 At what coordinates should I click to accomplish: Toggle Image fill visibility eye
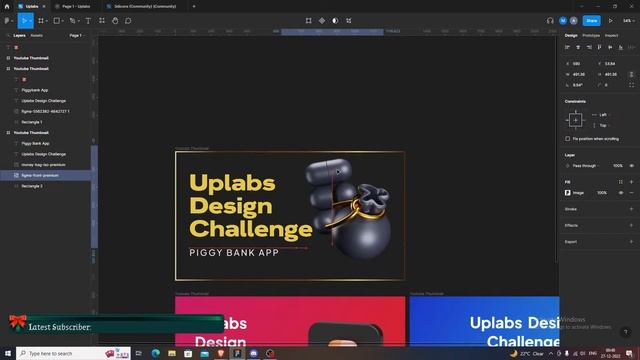[x=621, y=193]
